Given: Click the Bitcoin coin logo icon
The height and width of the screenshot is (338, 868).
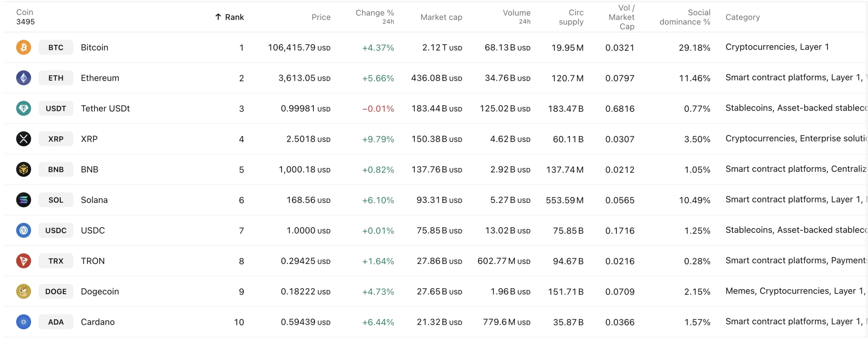Looking at the screenshot, I should (23, 47).
